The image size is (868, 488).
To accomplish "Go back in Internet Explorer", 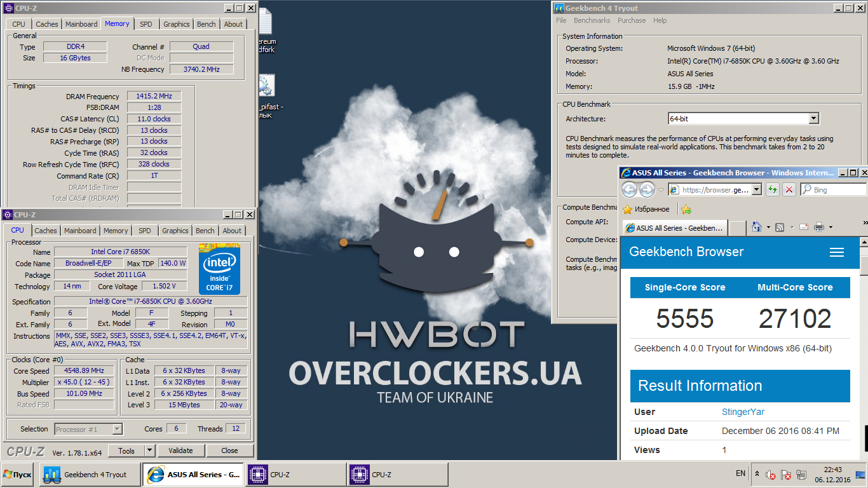I will 629,189.
